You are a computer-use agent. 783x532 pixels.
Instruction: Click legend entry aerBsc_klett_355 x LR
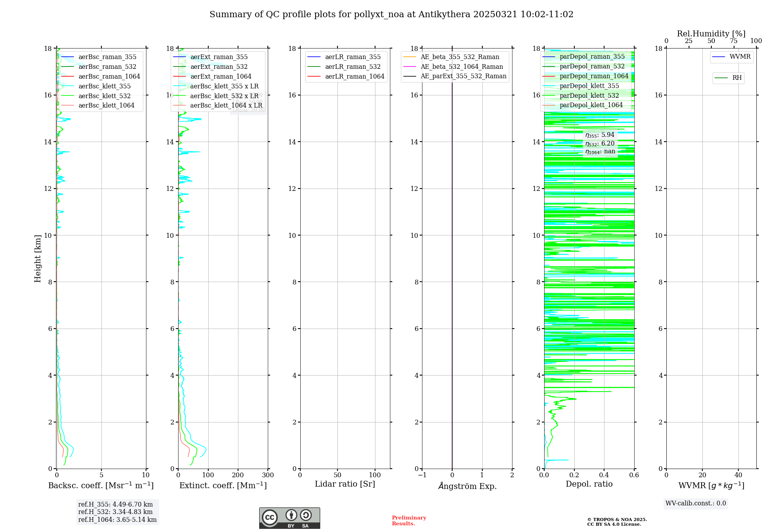click(216, 86)
